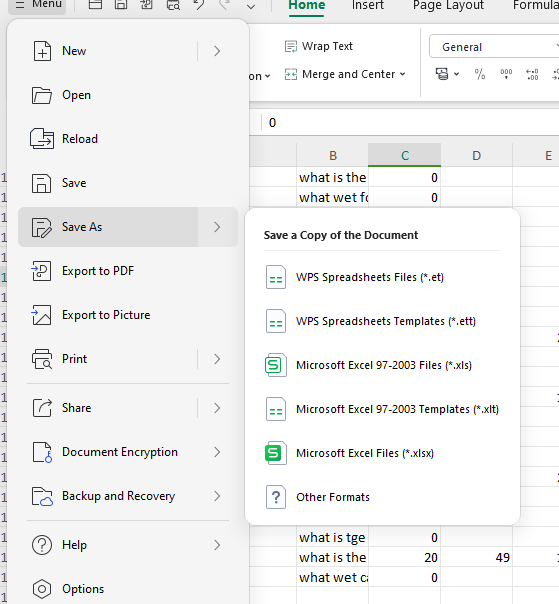559x604 pixels.
Task: Click the .et file format icon
Action: point(276,277)
